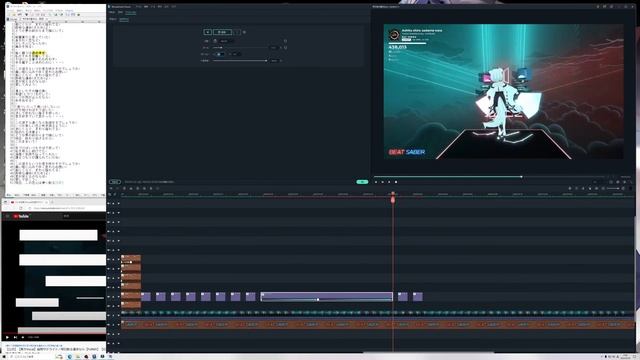Select the first small purple clip after the brown block
This screenshot has width=640, height=360.
click(x=146, y=297)
